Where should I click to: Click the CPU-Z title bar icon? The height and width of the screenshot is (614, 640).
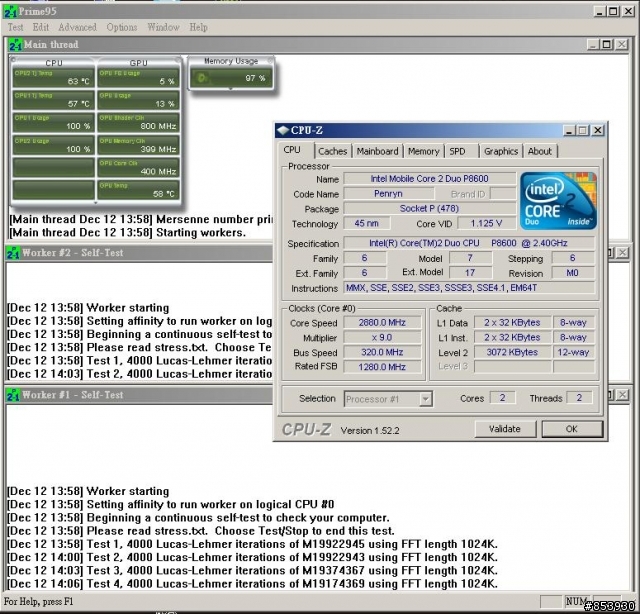283,130
